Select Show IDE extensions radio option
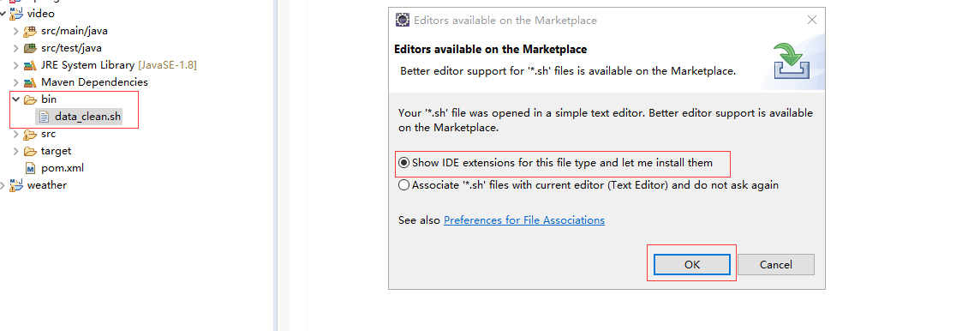This screenshot has width=980, height=331. (403, 163)
